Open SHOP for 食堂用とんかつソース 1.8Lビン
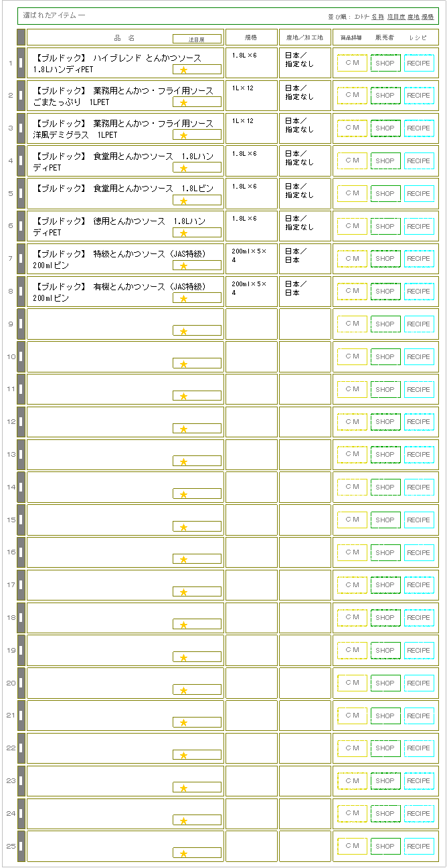447x868 pixels. pyautogui.click(x=385, y=194)
